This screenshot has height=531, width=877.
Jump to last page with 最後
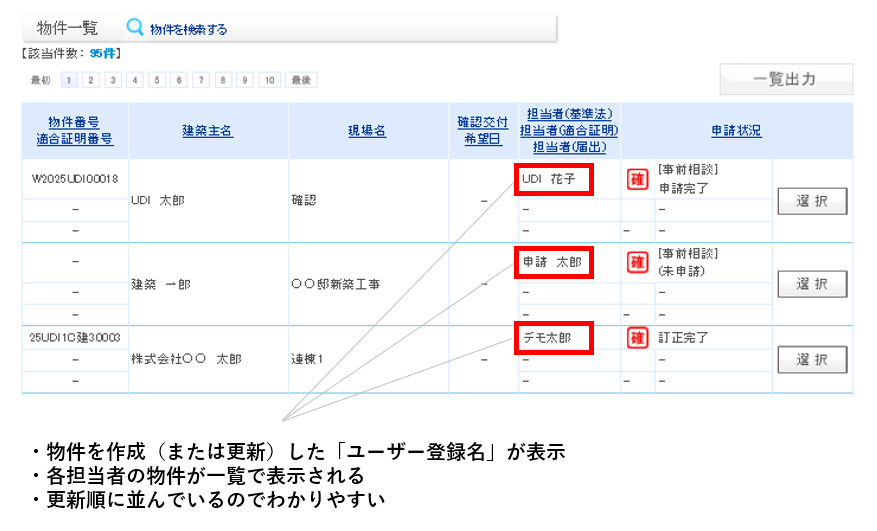point(301,80)
